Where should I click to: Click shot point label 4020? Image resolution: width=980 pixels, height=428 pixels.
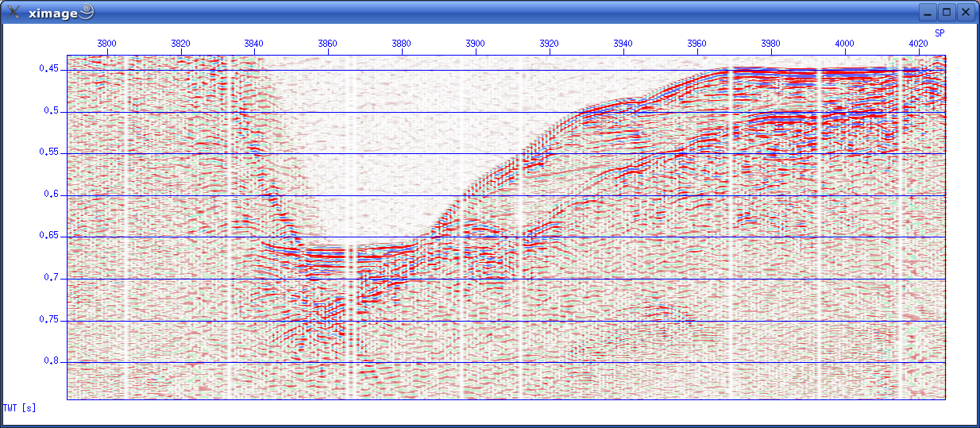[918, 44]
